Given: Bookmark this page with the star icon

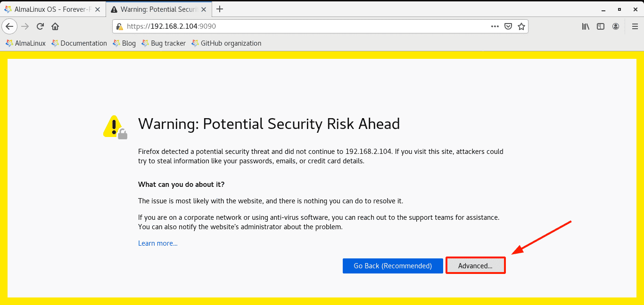Looking at the screenshot, I should pyautogui.click(x=521, y=26).
